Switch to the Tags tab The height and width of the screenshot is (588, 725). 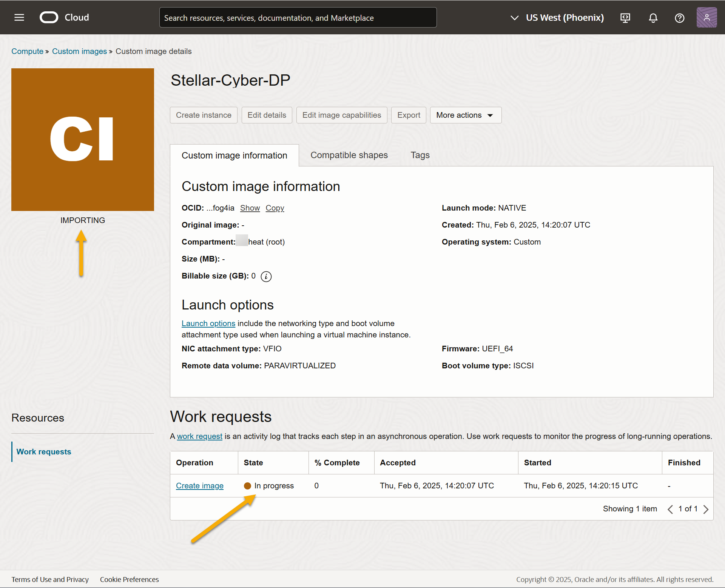tap(420, 155)
